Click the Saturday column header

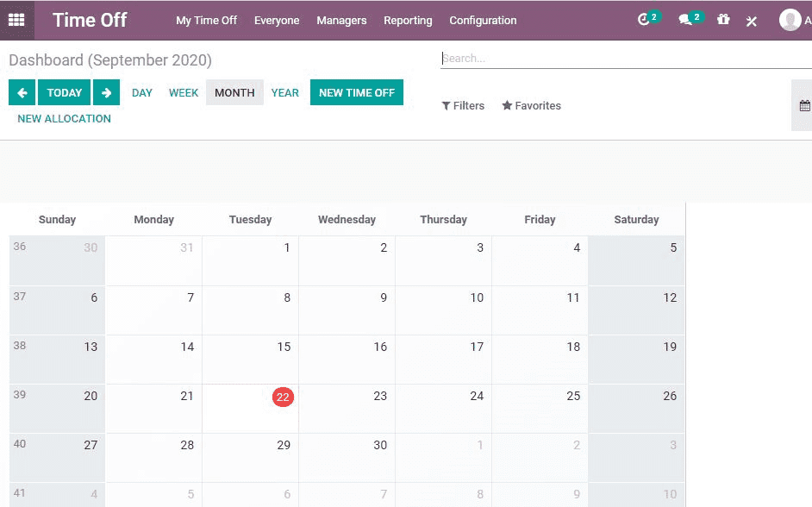(x=636, y=220)
